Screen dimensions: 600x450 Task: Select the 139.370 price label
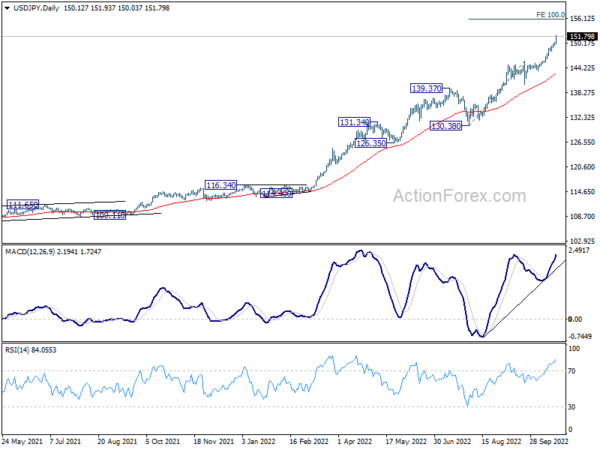coord(426,88)
